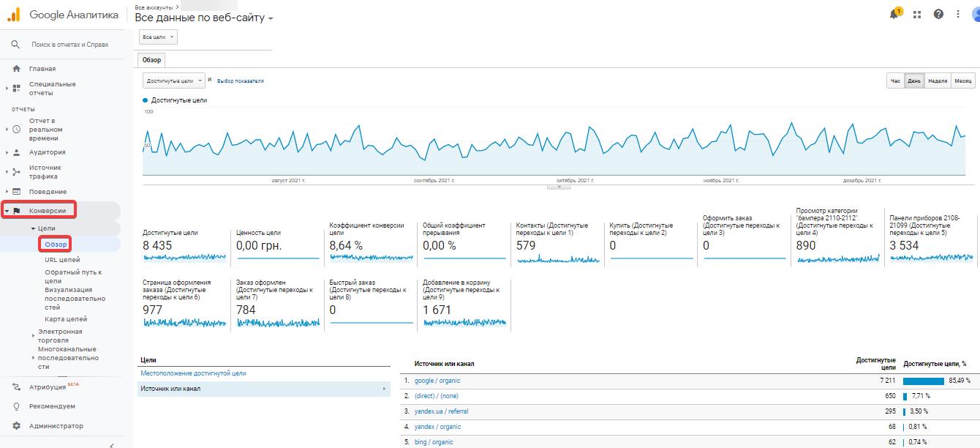The height and width of the screenshot is (448, 980).
Task: Open the yandex / organic source link
Action: [437, 427]
